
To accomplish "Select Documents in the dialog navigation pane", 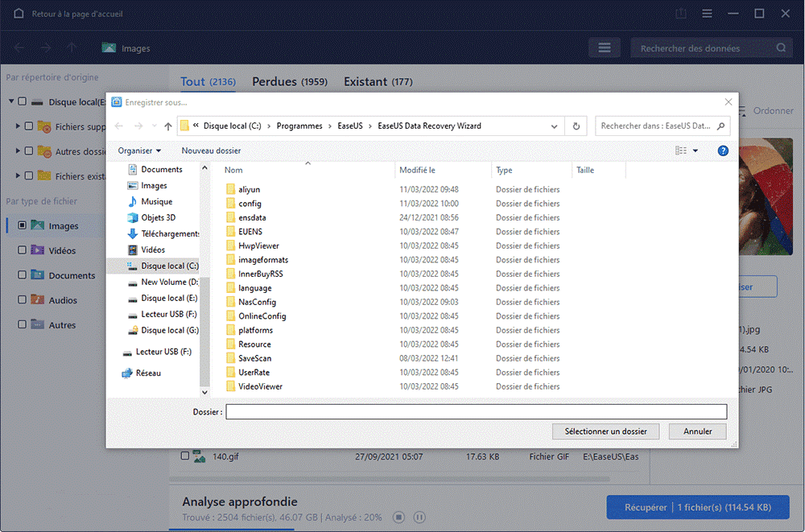I will [x=161, y=170].
